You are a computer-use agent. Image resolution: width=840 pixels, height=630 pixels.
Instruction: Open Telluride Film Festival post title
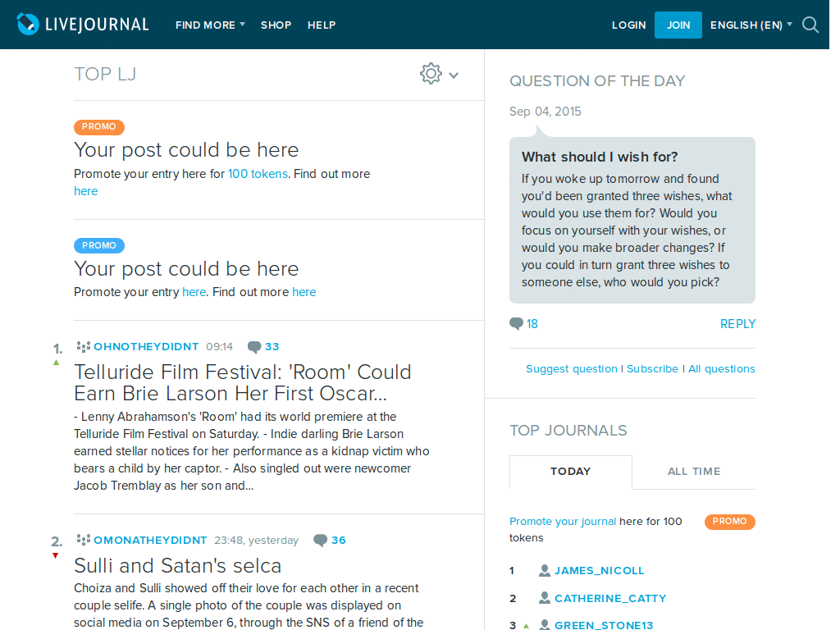click(243, 382)
